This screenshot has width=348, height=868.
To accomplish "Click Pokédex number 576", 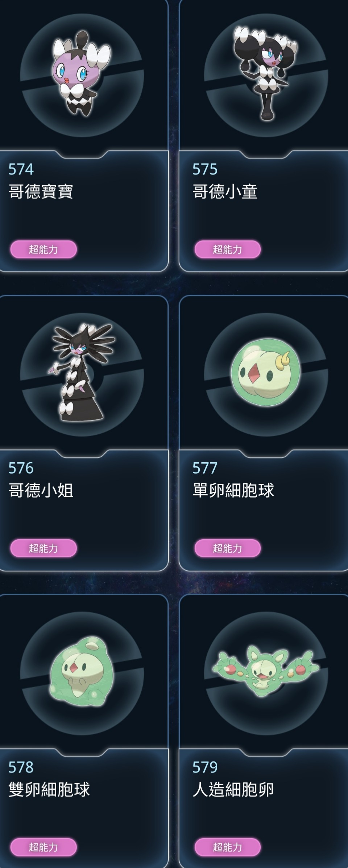I will point(21,468).
